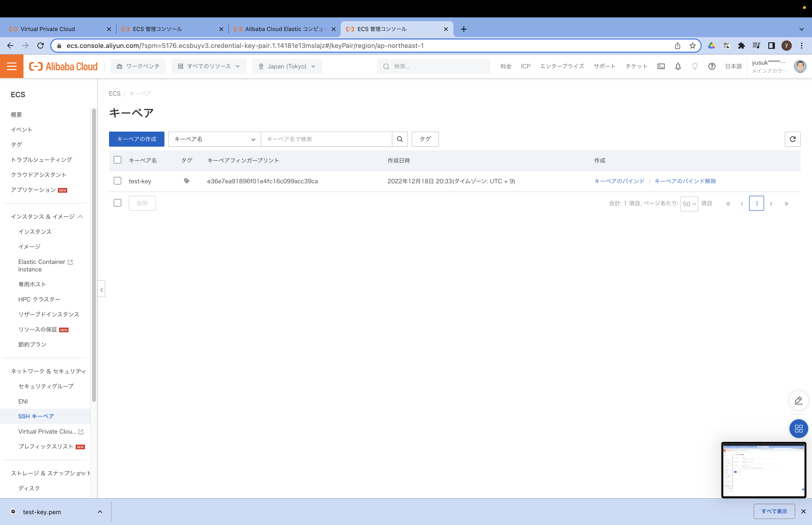Open the hamburger navigation menu
Image resolution: width=812 pixels, height=525 pixels.
coord(12,66)
